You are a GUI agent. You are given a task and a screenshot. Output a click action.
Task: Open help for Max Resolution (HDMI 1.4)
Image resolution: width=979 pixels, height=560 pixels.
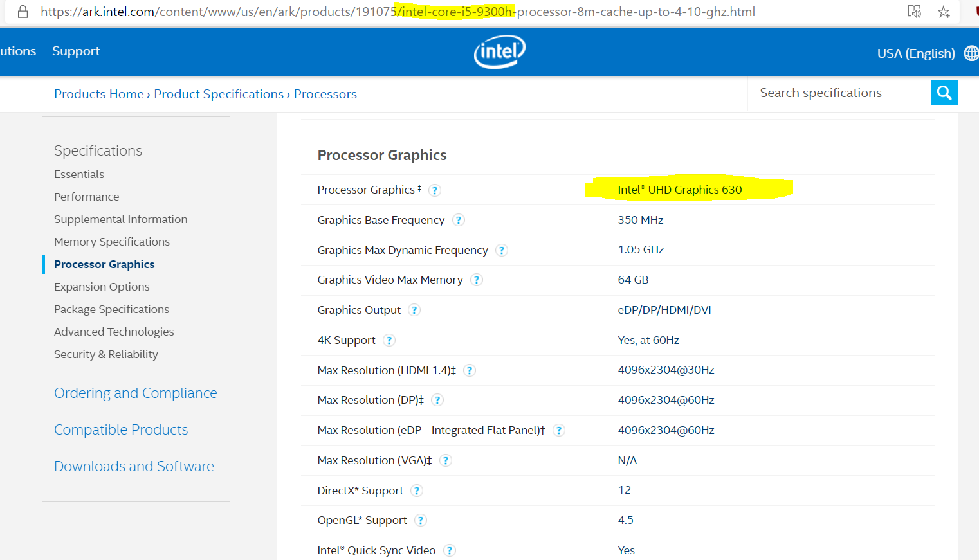[470, 370]
